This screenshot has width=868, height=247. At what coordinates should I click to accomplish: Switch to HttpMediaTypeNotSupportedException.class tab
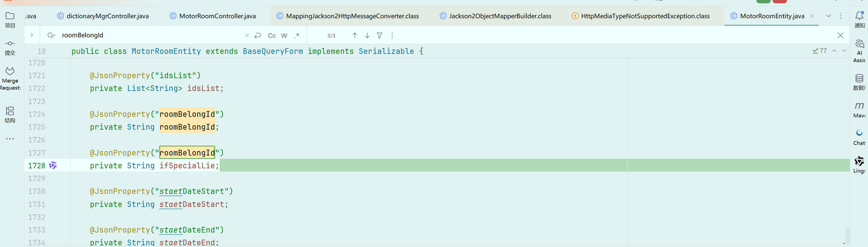640,16
